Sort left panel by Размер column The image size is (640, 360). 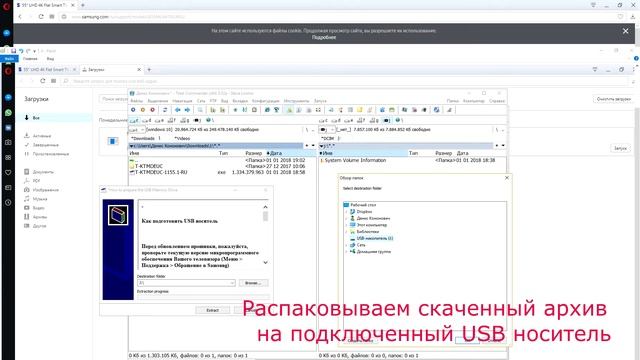coord(254,153)
